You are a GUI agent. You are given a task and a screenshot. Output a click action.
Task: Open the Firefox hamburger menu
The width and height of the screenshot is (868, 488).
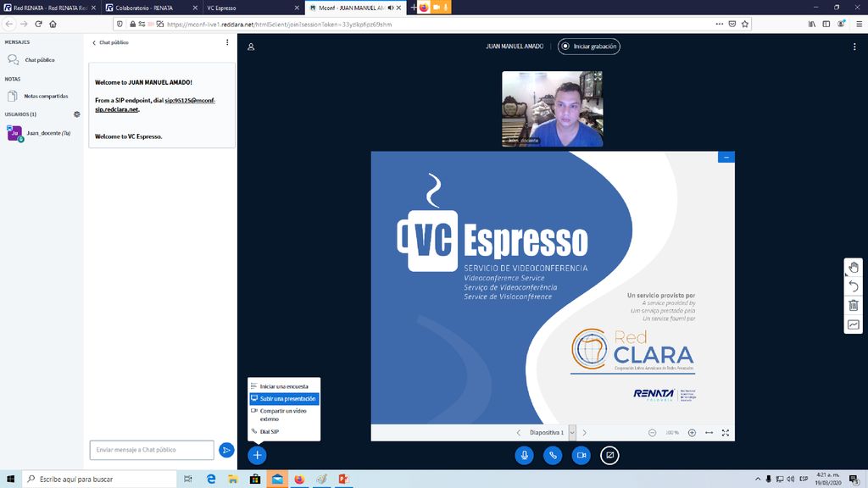859,24
